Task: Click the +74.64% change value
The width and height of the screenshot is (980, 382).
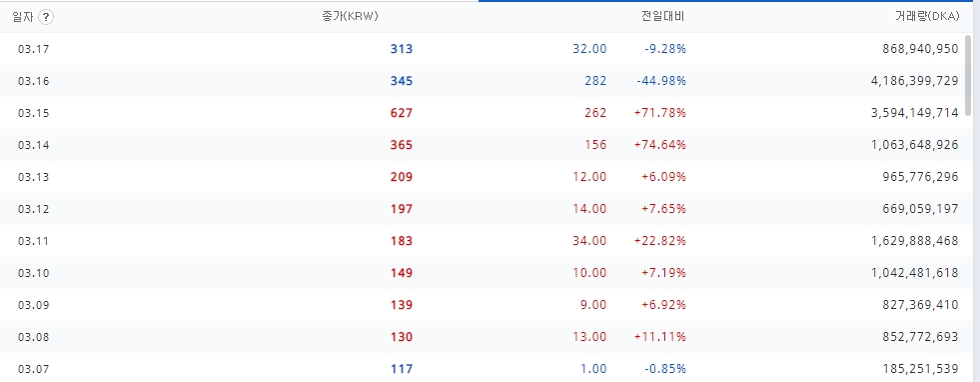Action: click(660, 145)
